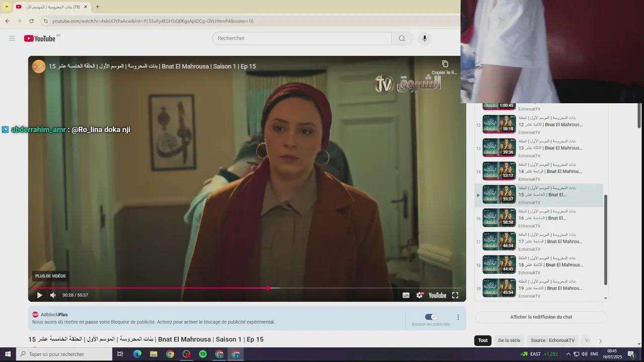Select the De la série chip
644x362 pixels.
coord(509,340)
